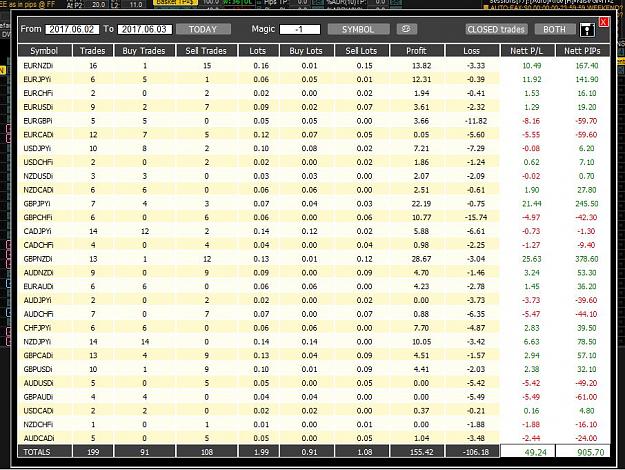Click the SYMBOL button
The height and width of the screenshot is (470, 625).
pyautogui.click(x=358, y=29)
